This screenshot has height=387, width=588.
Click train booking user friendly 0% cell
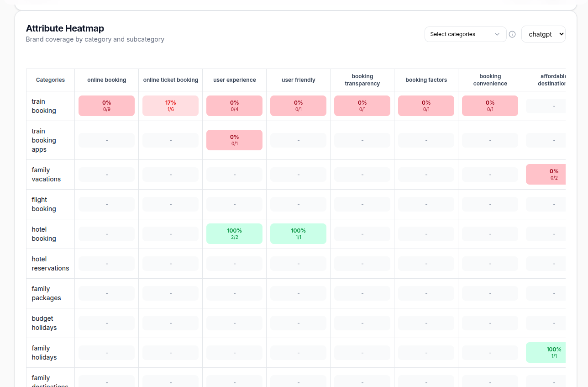coord(299,106)
